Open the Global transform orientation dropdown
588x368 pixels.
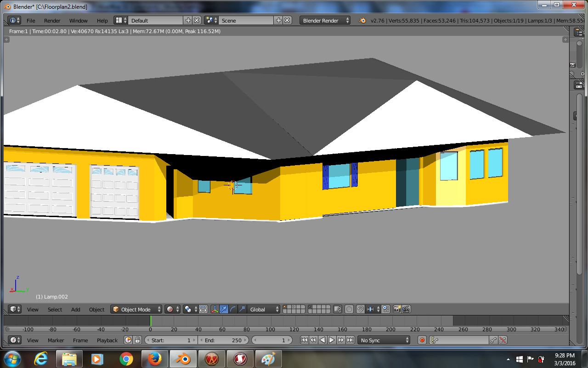tap(263, 309)
